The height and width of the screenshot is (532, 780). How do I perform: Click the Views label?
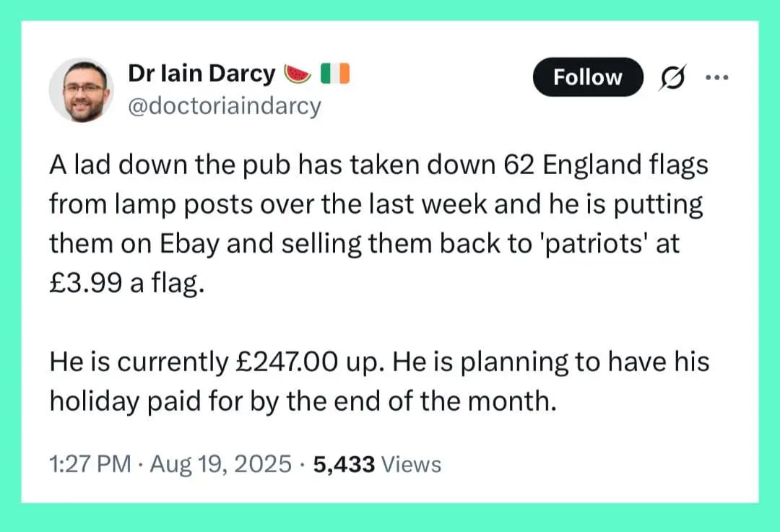[x=410, y=463]
